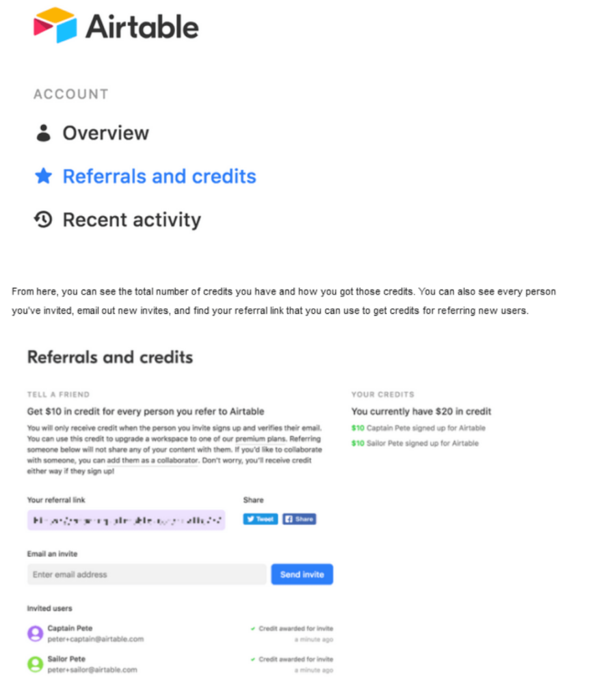
Task: Focus the Enter email address field
Action: click(x=146, y=574)
